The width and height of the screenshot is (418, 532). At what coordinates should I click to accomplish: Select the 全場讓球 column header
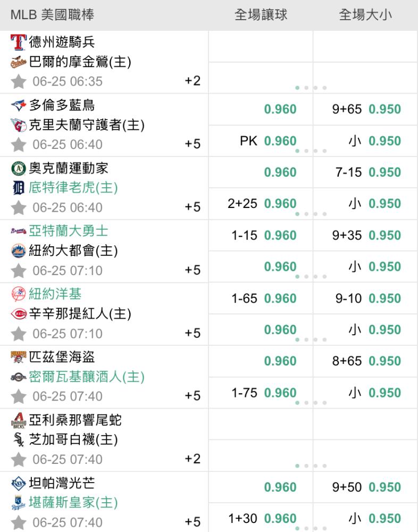coord(261,15)
